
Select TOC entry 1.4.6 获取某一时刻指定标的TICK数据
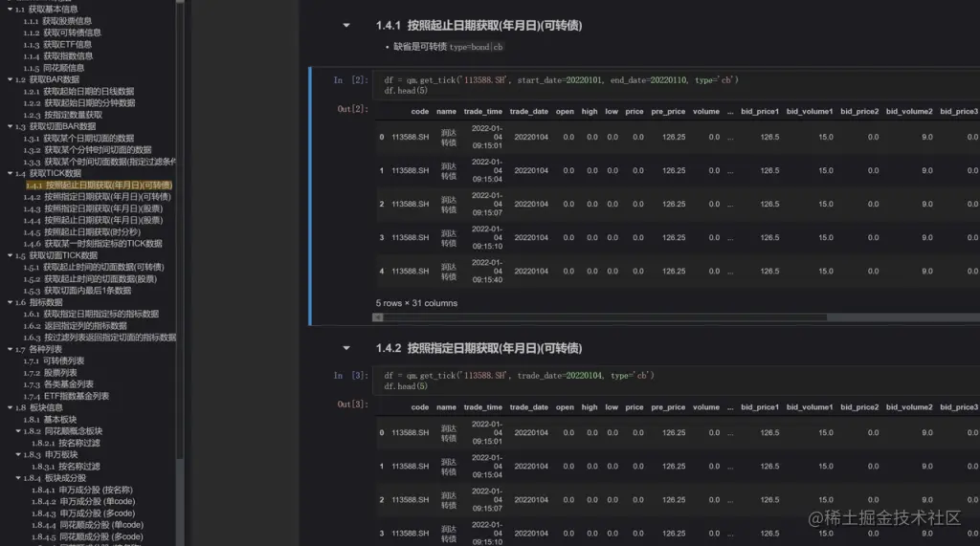point(93,244)
